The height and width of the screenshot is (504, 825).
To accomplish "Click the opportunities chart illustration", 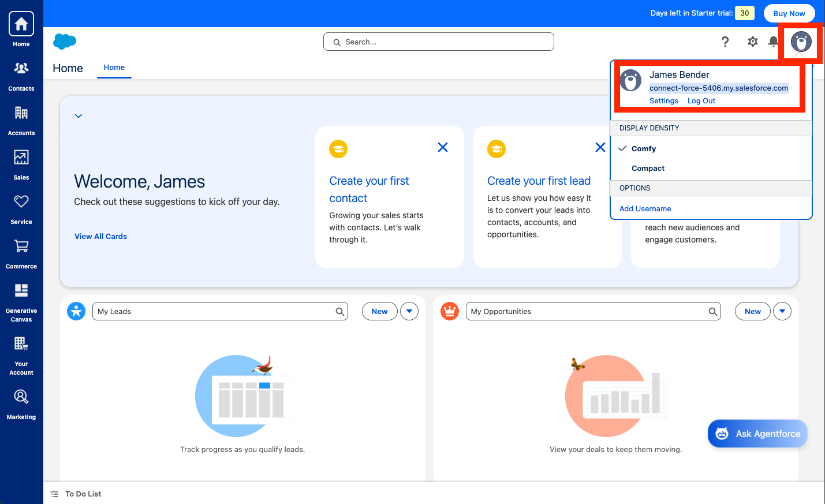I will pyautogui.click(x=616, y=396).
